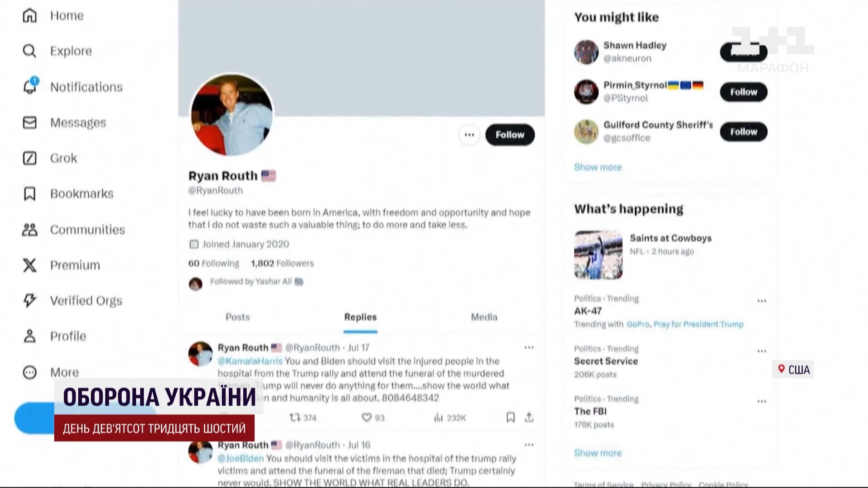Follow Guilford County Sheriff's account

tap(744, 132)
